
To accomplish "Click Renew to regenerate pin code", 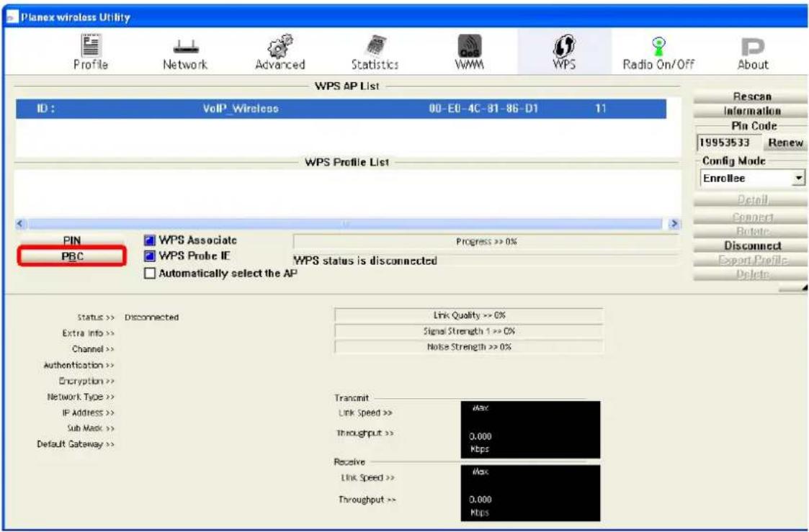I will tap(785, 143).
